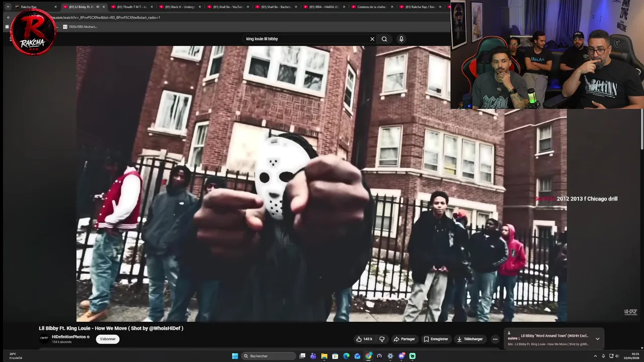This screenshot has width=644, height=362.
Task: Close the Black H - Underground tab
Action: (x=200, y=7)
